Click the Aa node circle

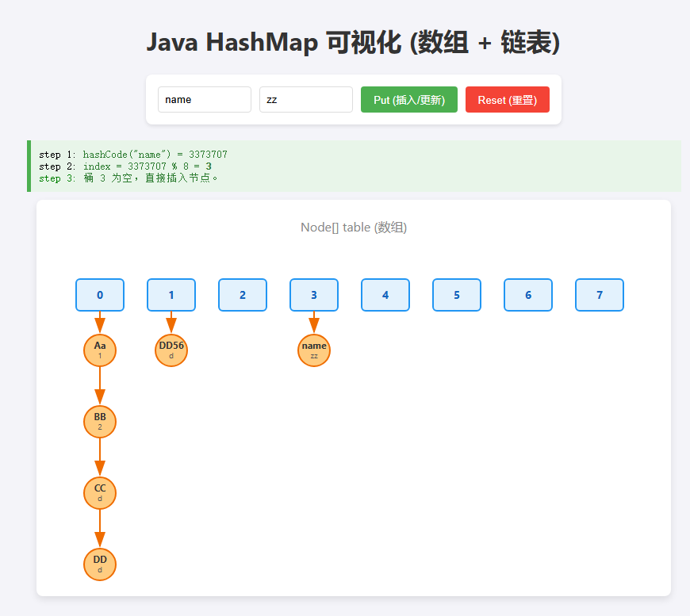[100, 350]
